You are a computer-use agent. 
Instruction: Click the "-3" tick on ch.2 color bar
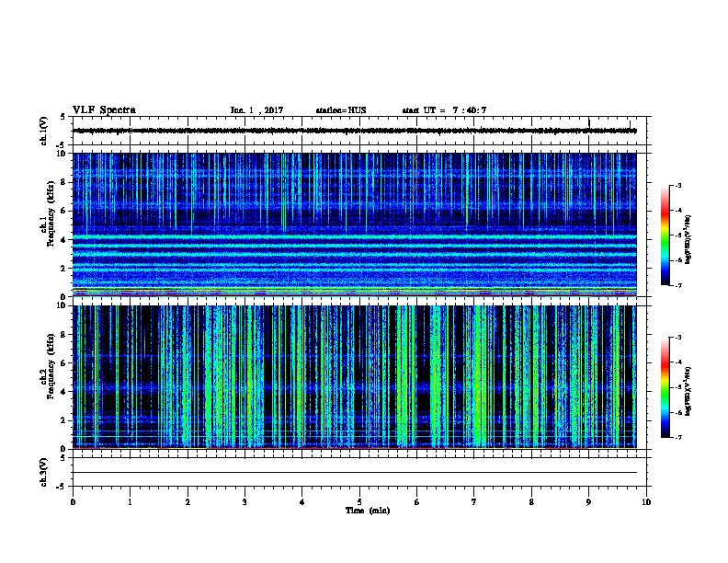pos(678,338)
